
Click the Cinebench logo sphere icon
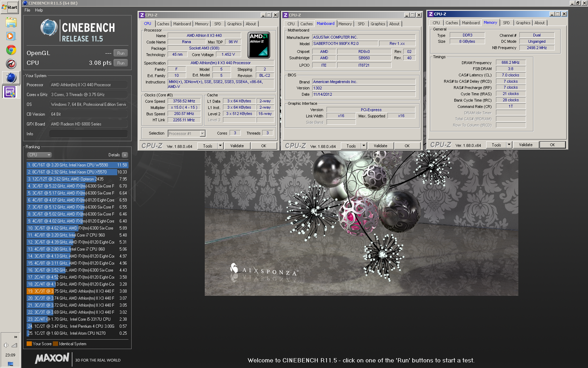(49, 28)
